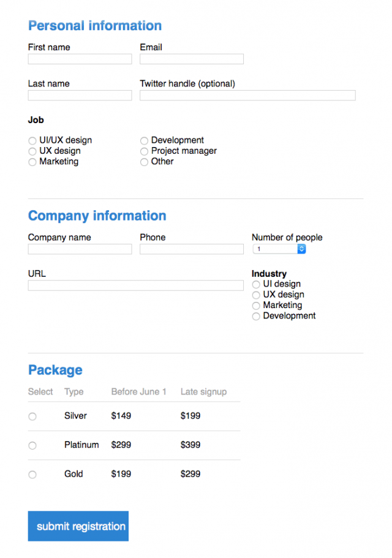Pick the Gold package option
The image size is (392, 558).
point(32,475)
